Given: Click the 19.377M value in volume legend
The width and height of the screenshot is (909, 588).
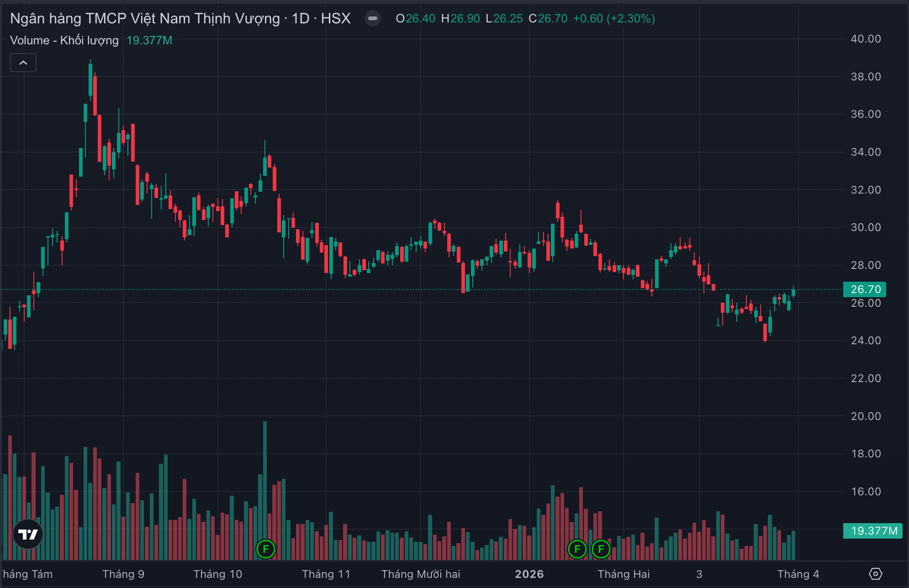Looking at the screenshot, I should [x=149, y=40].
